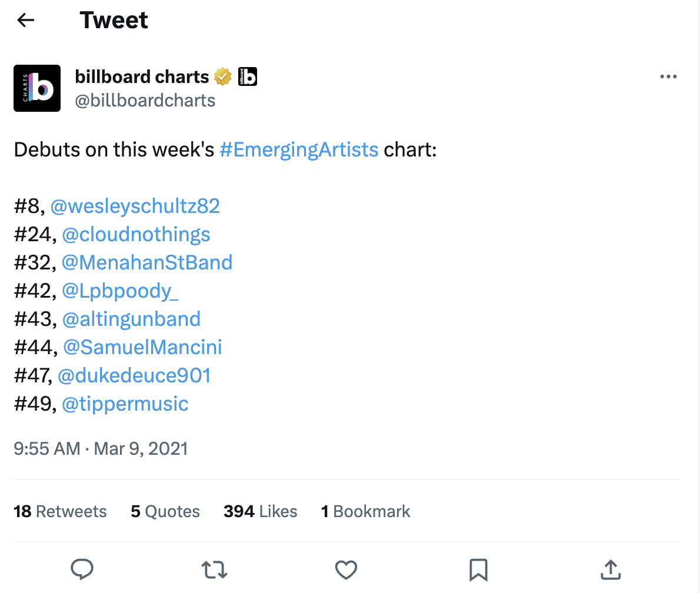Screen dimensions: 700x593
Task: Bookmark the tweet with bookmark icon
Action: click(x=478, y=569)
